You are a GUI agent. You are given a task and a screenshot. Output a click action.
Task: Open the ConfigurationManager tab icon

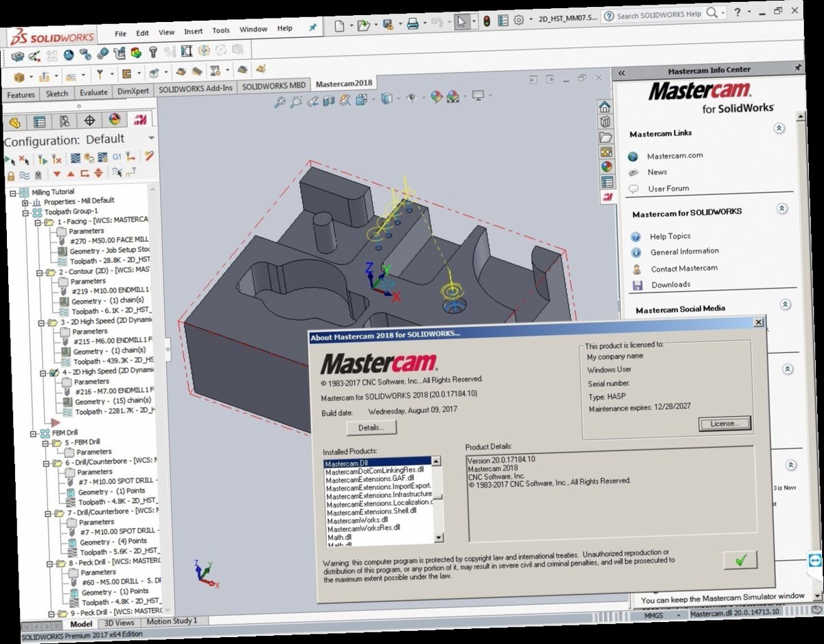pyautogui.click(x=65, y=122)
